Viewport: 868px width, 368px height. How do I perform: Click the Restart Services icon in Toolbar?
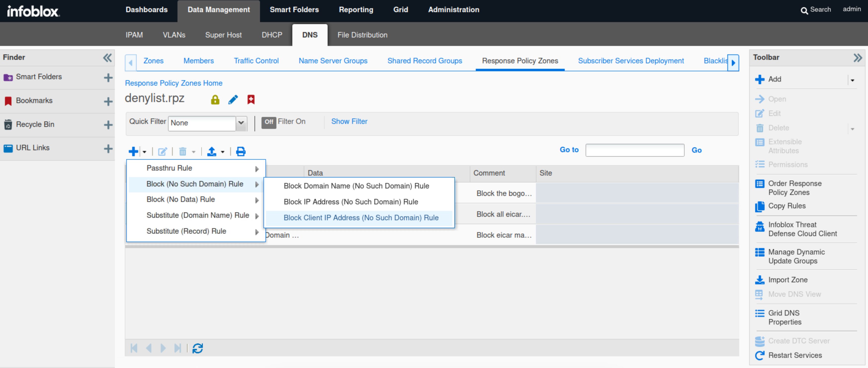tap(760, 356)
